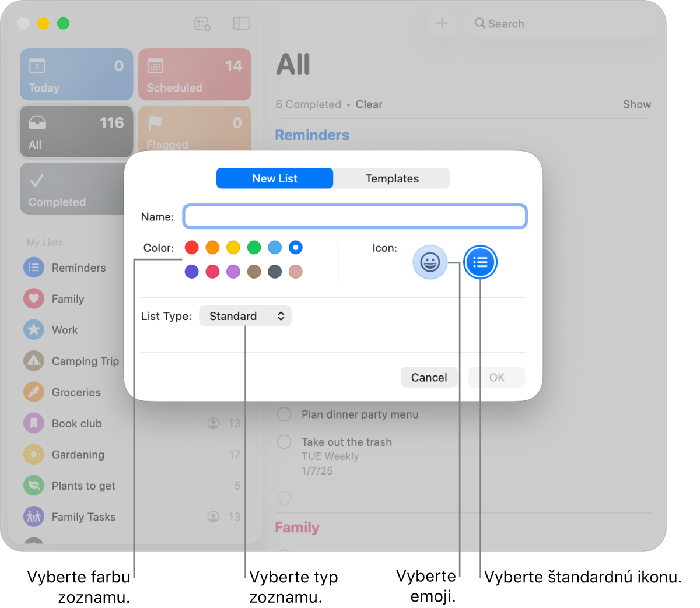Image resolution: width=700 pixels, height=608 pixels.
Task: Click Clear completed reminders link
Action: click(x=369, y=104)
